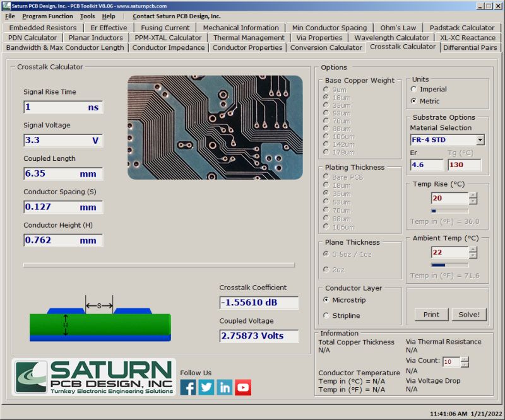
Task: Switch to the Via Properties tab
Action: [318, 37]
